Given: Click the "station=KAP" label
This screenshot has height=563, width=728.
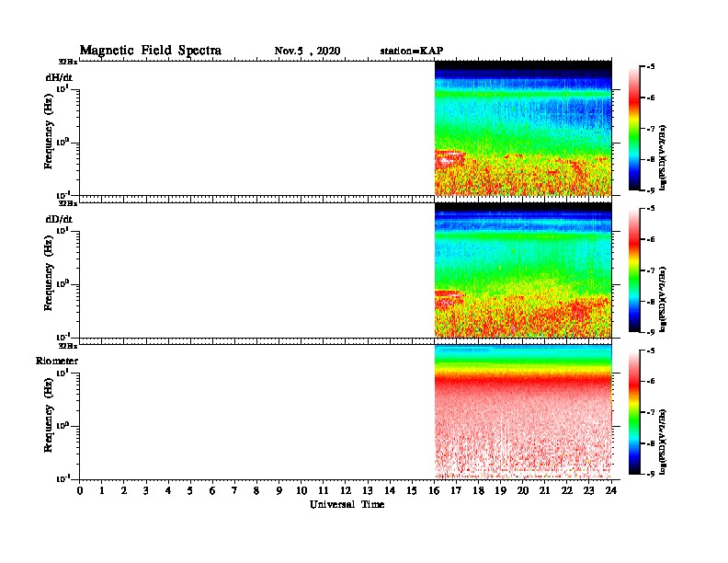Looking at the screenshot, I should (412, 51).
